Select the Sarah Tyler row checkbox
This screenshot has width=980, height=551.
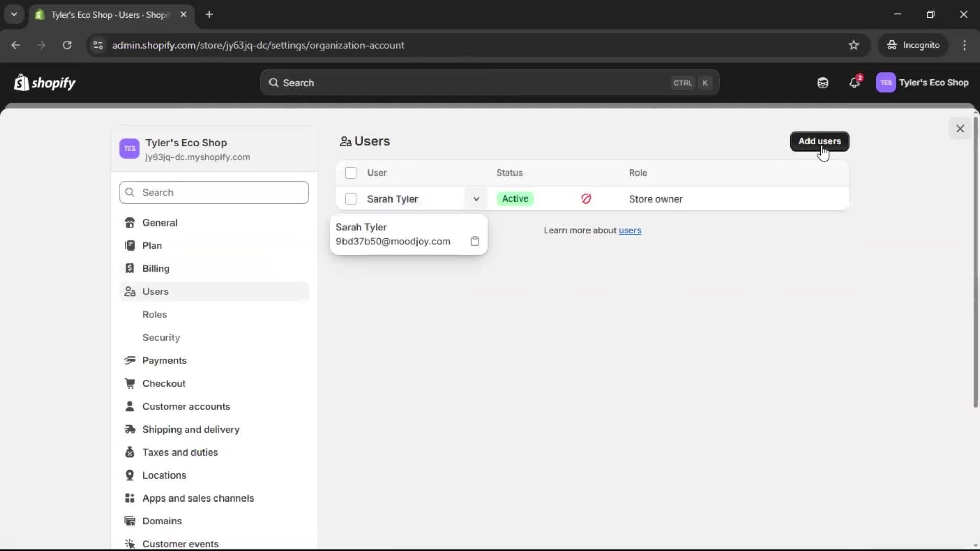click(351, 199)
